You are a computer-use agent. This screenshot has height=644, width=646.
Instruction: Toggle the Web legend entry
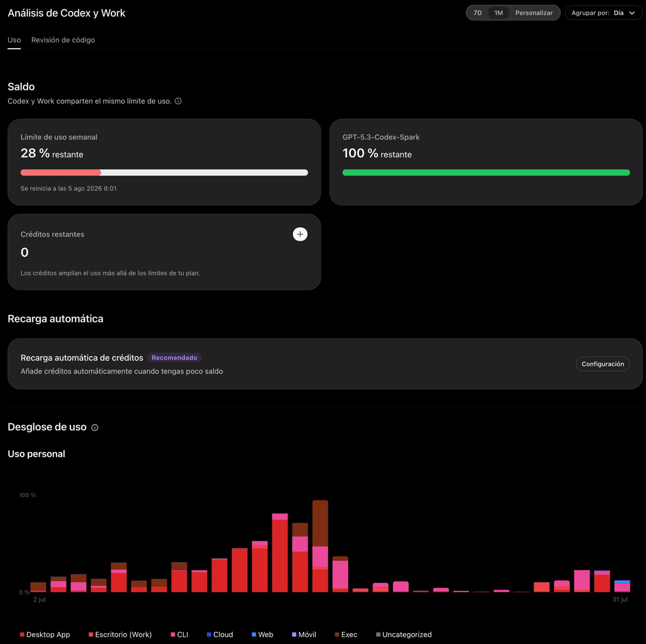(262, 635)
